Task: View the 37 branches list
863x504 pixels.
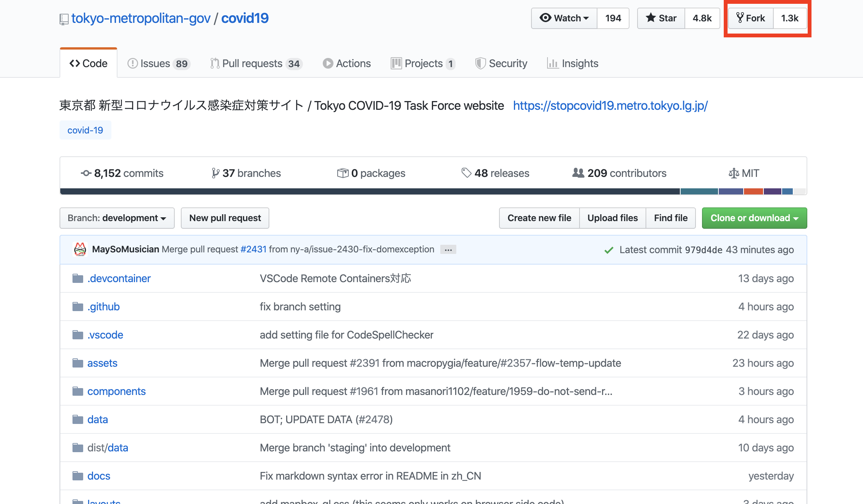Action: [246, 173]
